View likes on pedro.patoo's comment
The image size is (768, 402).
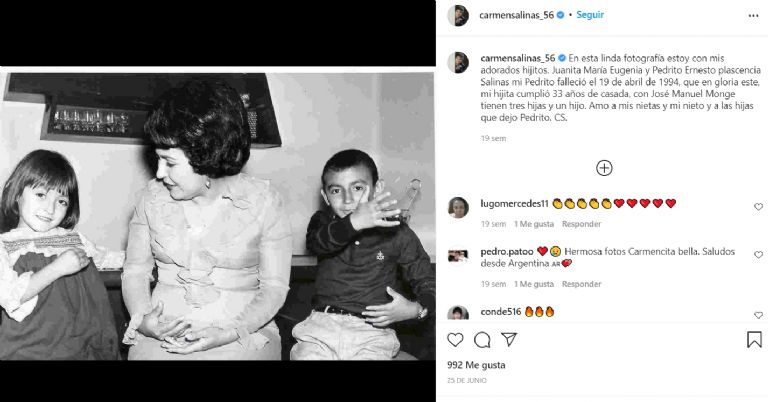[x=533, y=284]
